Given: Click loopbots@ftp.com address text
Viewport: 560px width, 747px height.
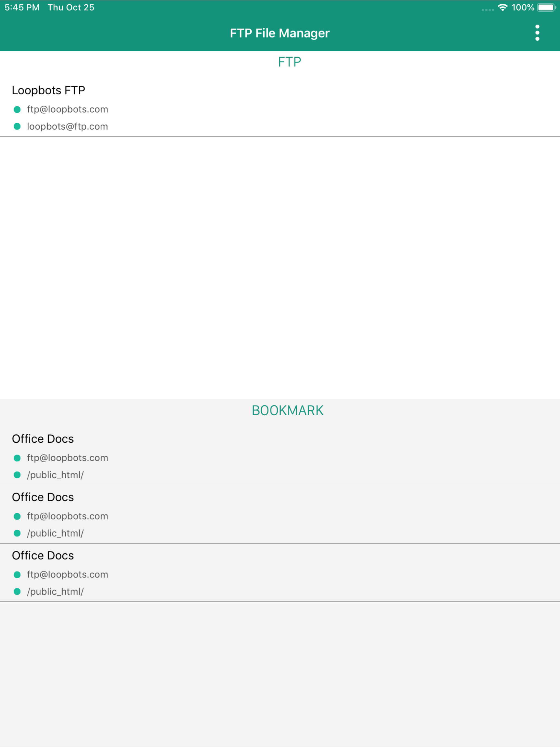Looking at the screenshot, I should click(x=68, y=126).
